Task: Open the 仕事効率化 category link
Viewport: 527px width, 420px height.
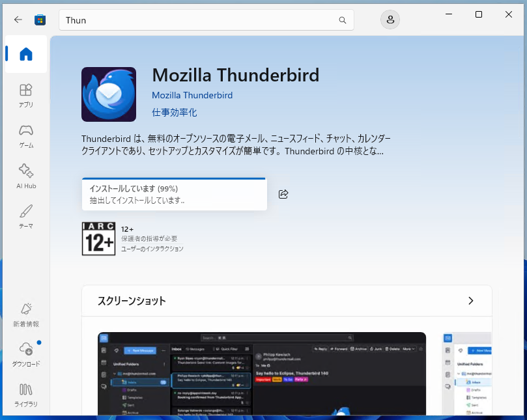Action: click(174, 112)
